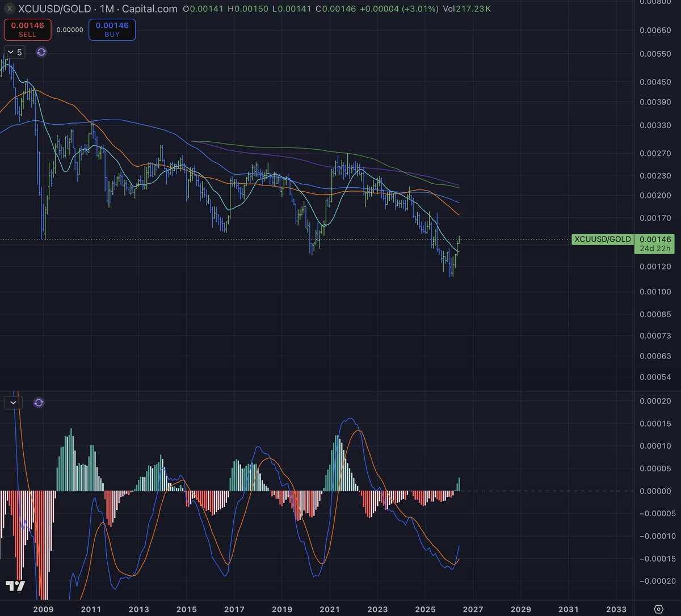Click the 0.00550 price axis label
The height and width of the screenshot is (616, 681).
[654, 54]
